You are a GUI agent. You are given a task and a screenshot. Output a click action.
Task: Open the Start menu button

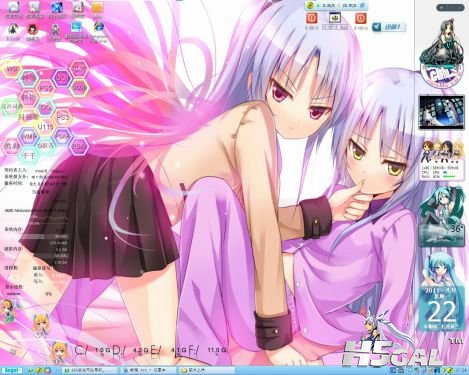(11, 370)
